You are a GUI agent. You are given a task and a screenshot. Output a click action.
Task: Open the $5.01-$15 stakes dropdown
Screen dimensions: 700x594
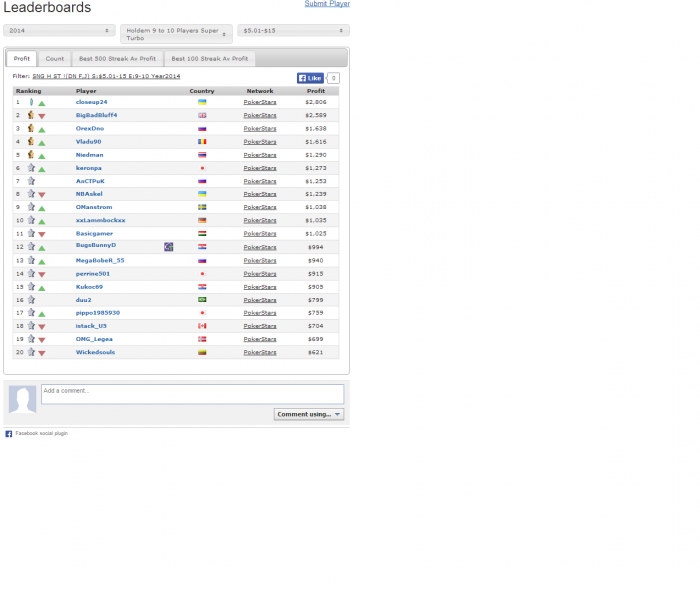[293, 30]
